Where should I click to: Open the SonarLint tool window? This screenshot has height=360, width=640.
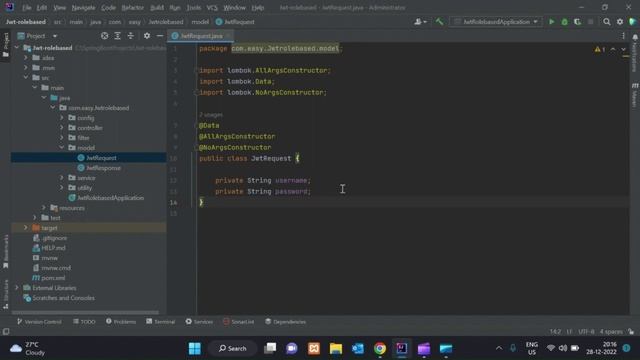(239, 322)
